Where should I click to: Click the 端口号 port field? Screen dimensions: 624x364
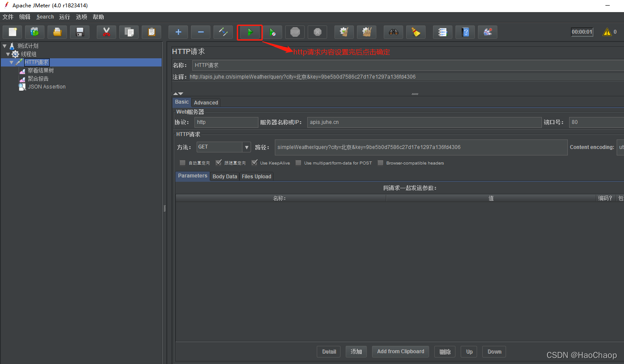coord(596,122)
